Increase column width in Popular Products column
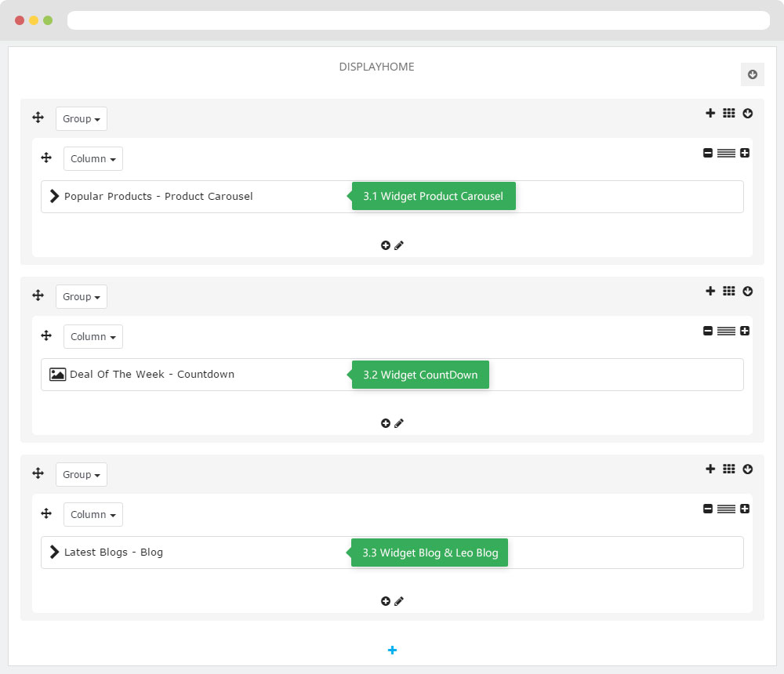This screenshot has width=784, height=674. (745, 153)
